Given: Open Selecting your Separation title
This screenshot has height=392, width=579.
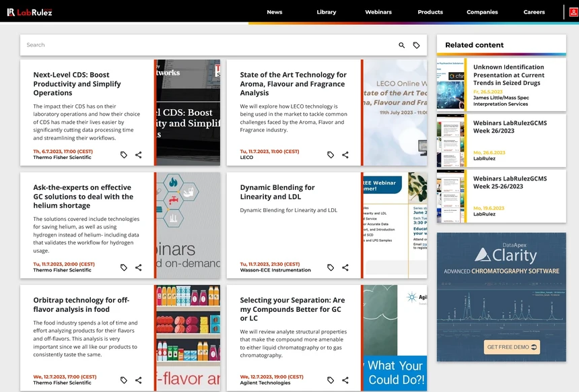Looking at the screenshot, I should coord(292,309).
